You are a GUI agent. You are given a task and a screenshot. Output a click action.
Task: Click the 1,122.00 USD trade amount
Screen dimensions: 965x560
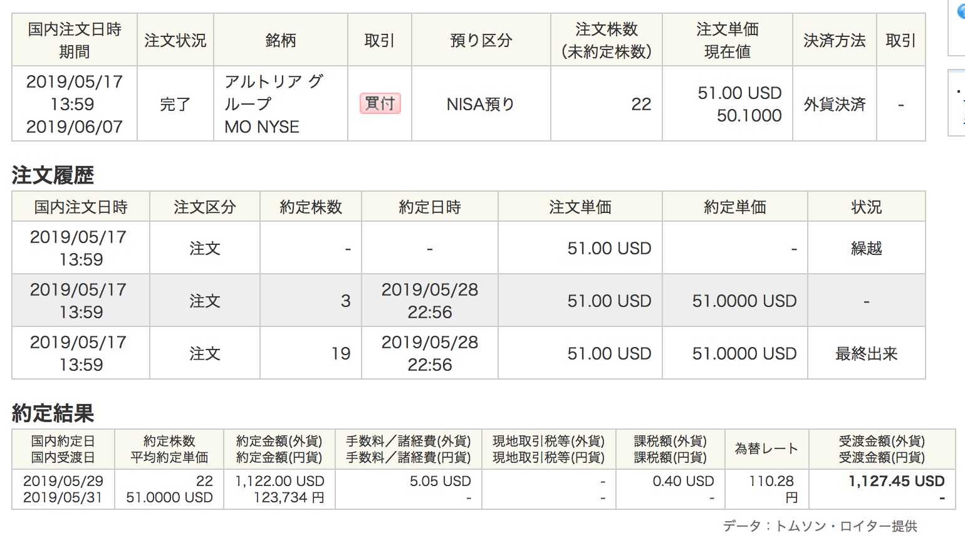click(279, 481)
